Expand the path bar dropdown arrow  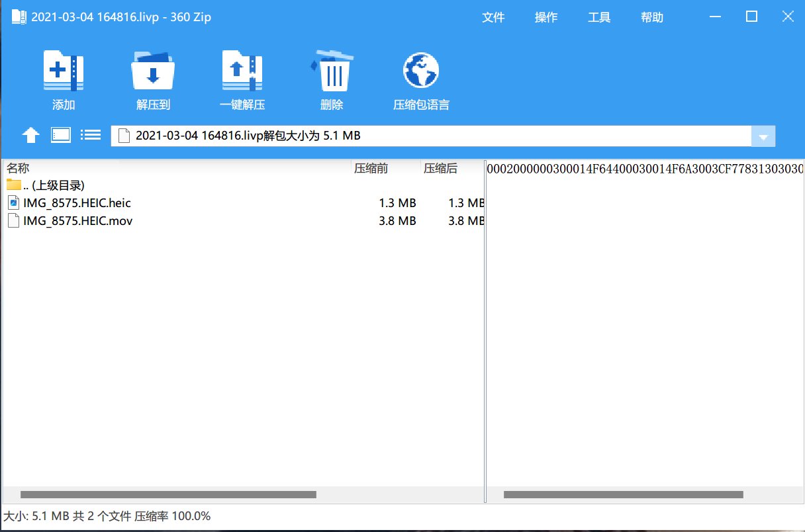click(x=763, y=136)
